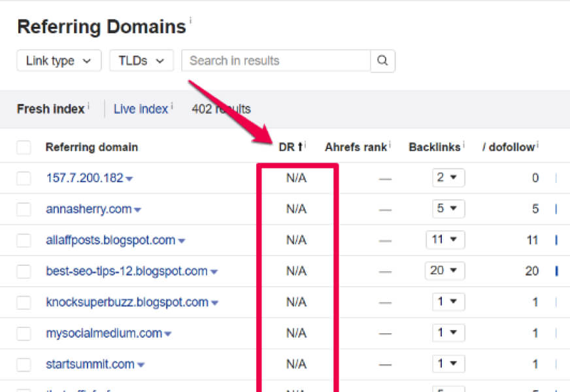Click info icon beside Fresh index
Screen dimensions: 570x392
[x=89, y=105]
